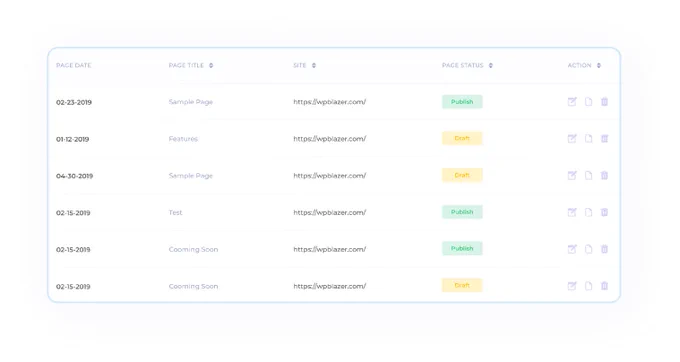The height and width of the screenshot is (362, 680).
Task: Click the wpblazer.com URL in 02-23-2019 row
Action: pyautogui.click(x=330, y=102)
